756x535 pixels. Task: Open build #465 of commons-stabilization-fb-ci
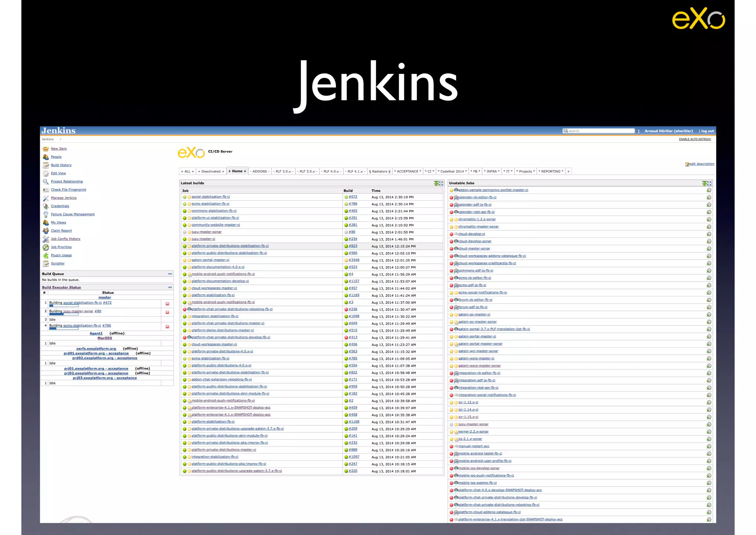(x=353, y=211)
